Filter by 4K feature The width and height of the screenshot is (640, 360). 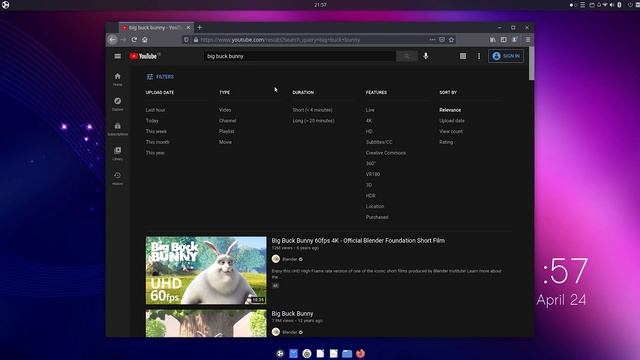(369, 121)
